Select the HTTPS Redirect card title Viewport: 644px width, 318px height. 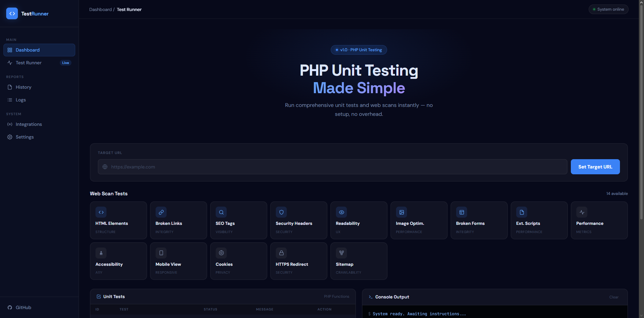pos(292,264)
